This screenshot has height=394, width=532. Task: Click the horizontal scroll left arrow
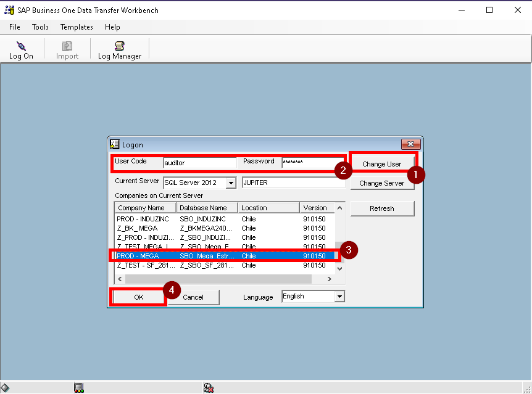coord(120,279)
